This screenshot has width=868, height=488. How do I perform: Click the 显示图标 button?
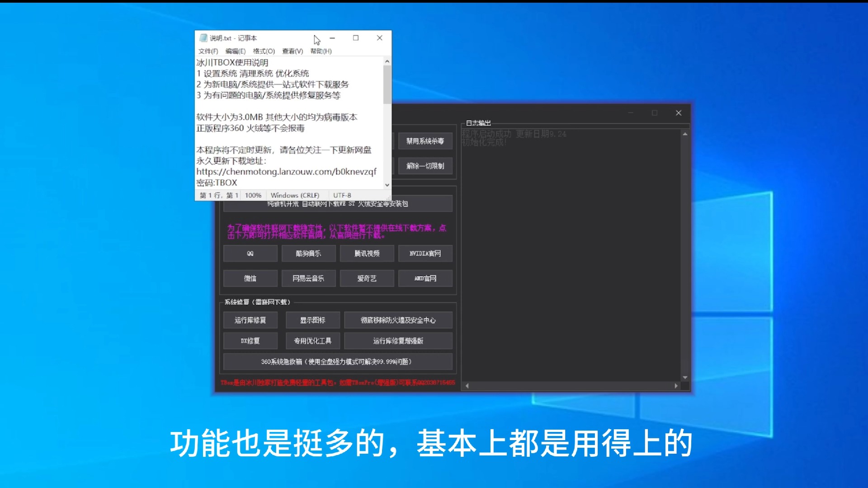[312, 320]
